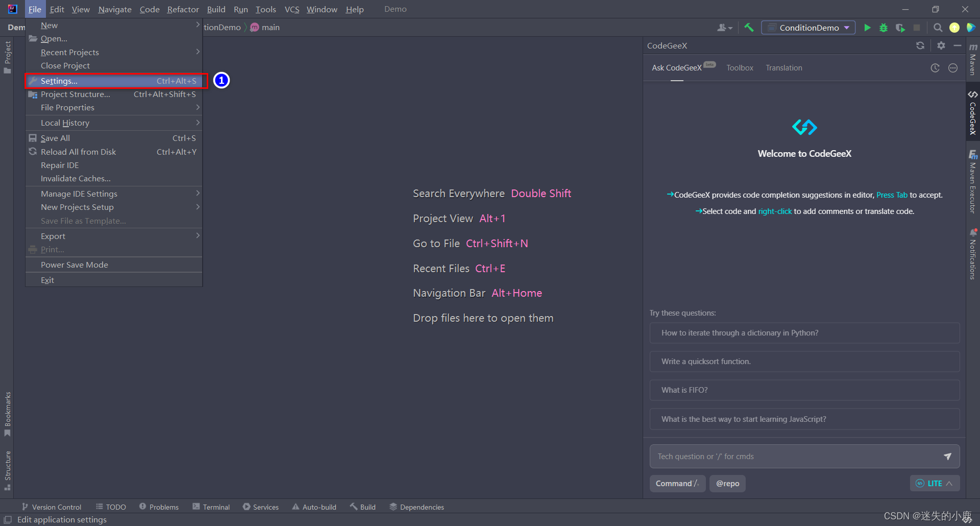The image size is (980, 526).
Task: Select Reload All from Disk
Action: coord(114,152)
